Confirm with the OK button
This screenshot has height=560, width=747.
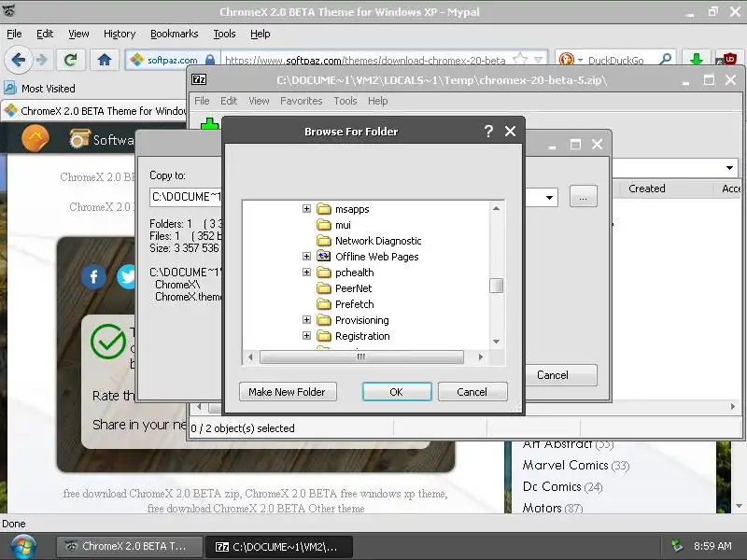pyautogui.click(x=396, y=391)
